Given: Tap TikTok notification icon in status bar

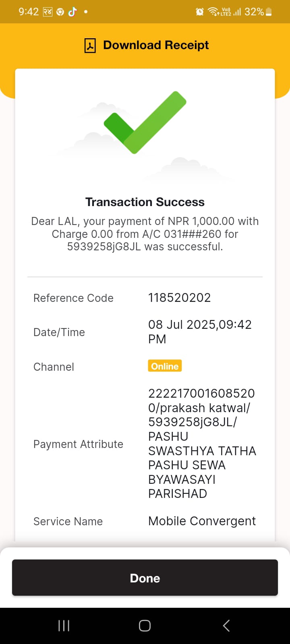Looking at the screenshot, I should coord(72,12).
